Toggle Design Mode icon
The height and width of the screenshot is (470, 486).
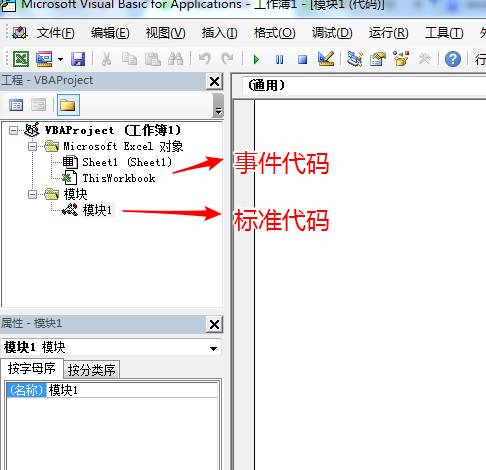(326, 59)
